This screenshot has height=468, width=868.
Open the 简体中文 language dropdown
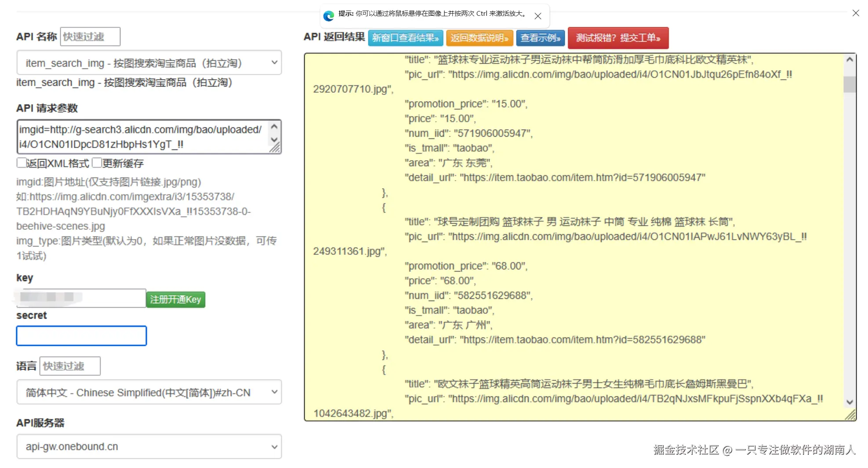tap(149, 392)
